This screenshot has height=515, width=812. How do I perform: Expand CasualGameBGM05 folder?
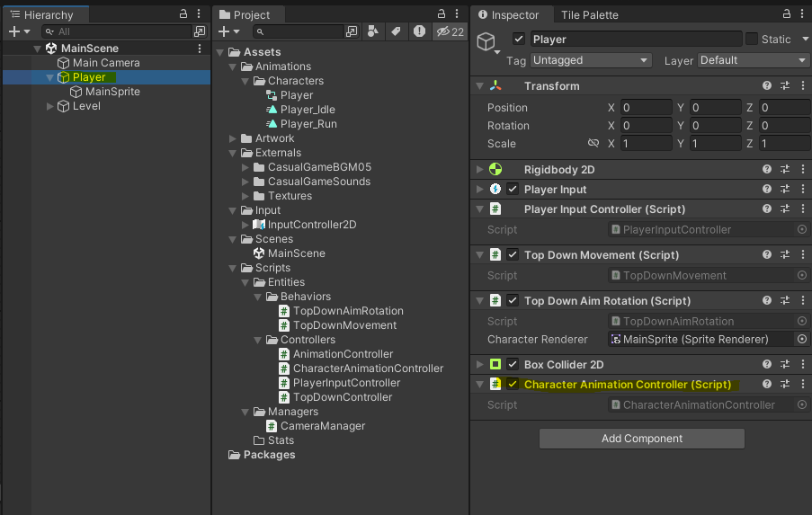point(245,167)
